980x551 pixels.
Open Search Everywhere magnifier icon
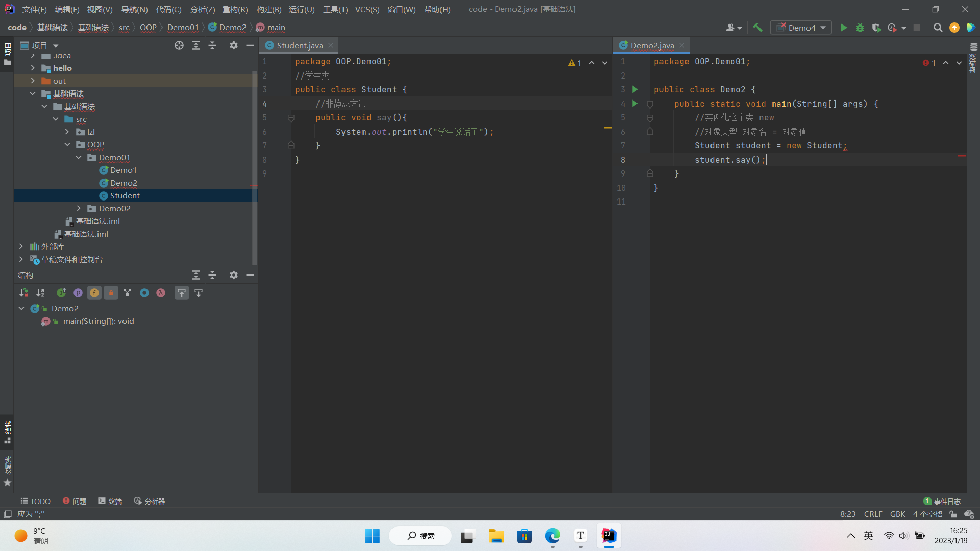point(938,28)
